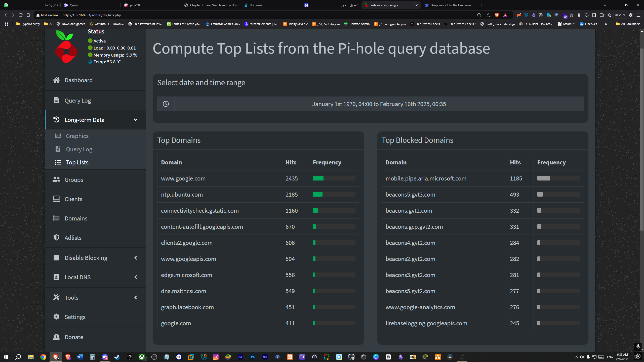This screenshot has height=362, width=644.
Task: Click www.google-analytics.com in blocked list
Action: pyautogui.click(x=420, y=307)
